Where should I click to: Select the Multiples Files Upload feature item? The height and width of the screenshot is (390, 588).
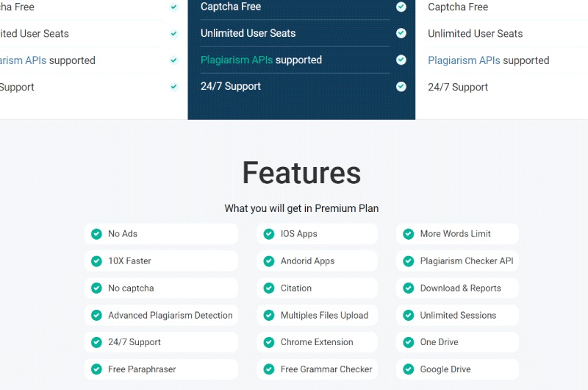click(x=318, y=315)
